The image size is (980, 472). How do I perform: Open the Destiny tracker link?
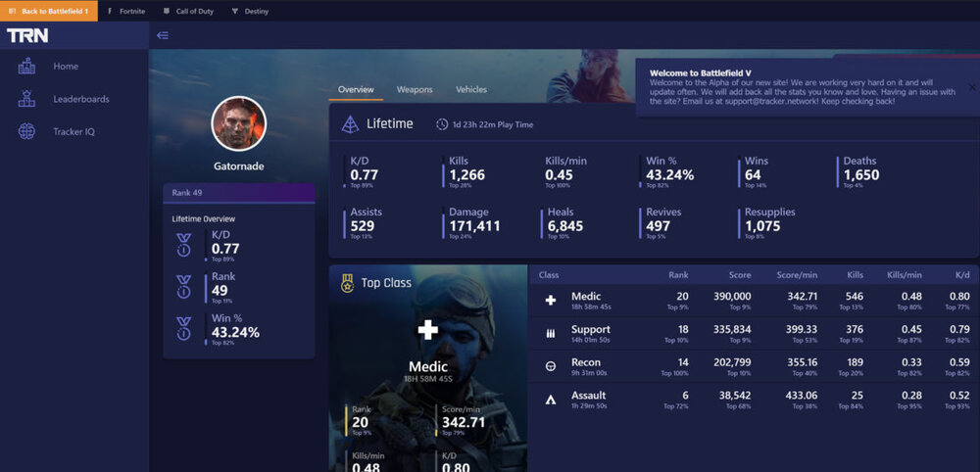(250, 11)
